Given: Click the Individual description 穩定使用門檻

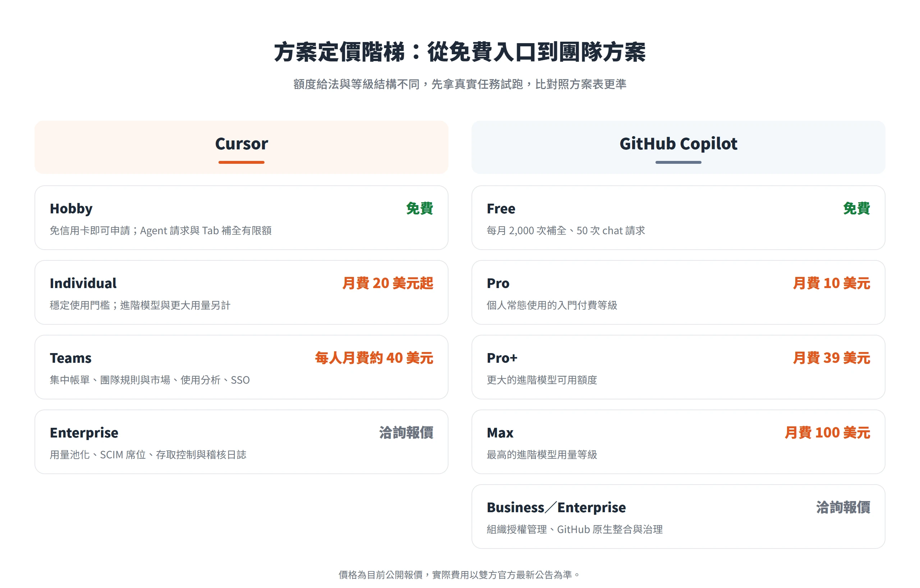Looking at the screenshot, I should pyautogui.click(x=140, y=305).
